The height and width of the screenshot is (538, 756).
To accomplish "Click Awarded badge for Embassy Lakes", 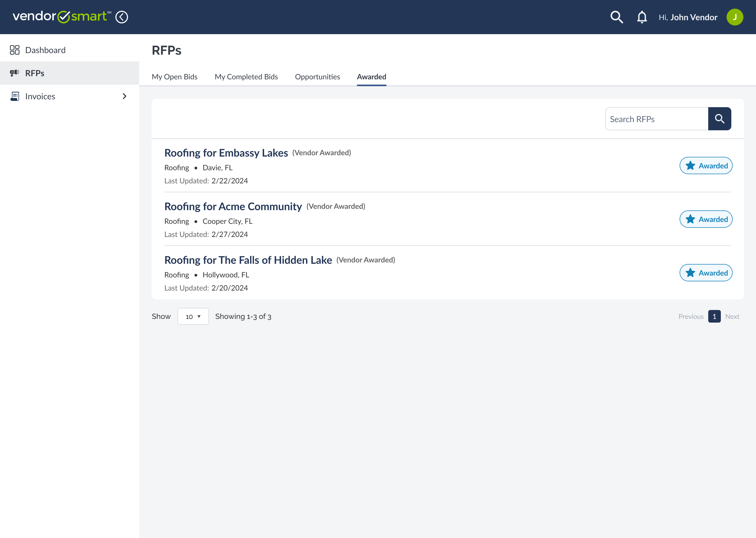I will click(706, 166).
